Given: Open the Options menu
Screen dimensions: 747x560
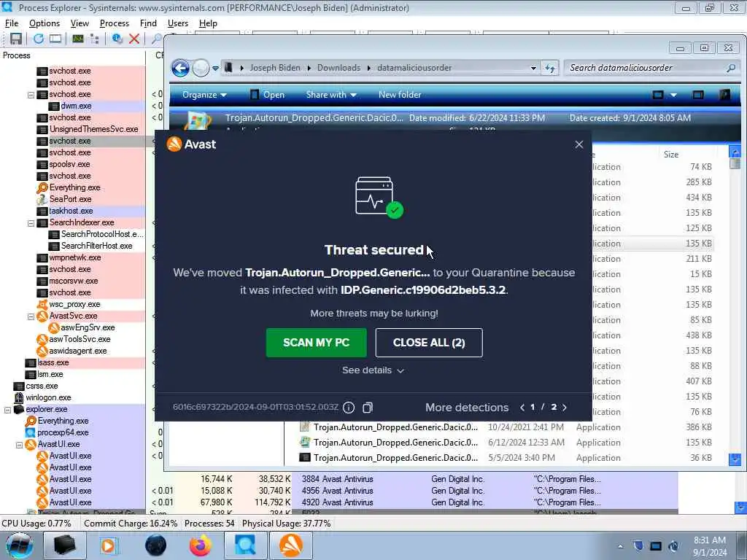Looking at the screenshot, I should (44, 23).
